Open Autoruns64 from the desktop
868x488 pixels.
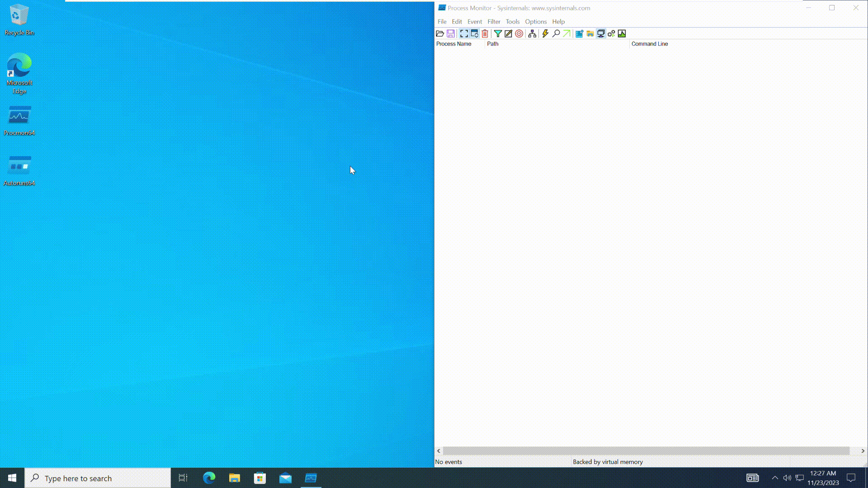(19, 168)
